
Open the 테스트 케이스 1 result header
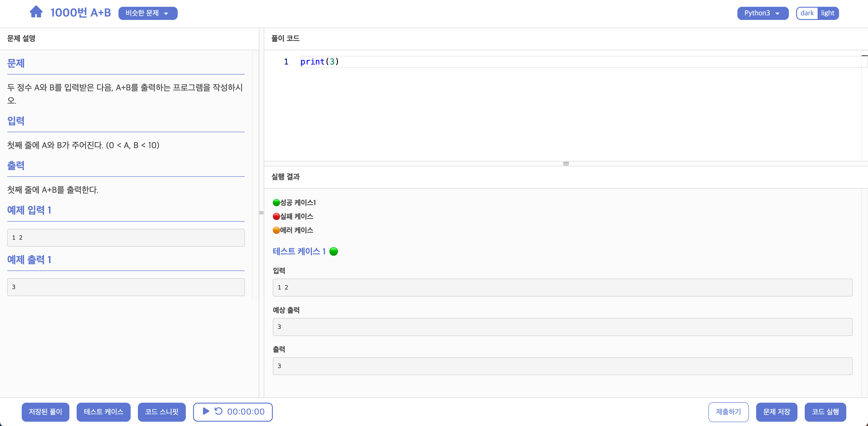point(299,252)
